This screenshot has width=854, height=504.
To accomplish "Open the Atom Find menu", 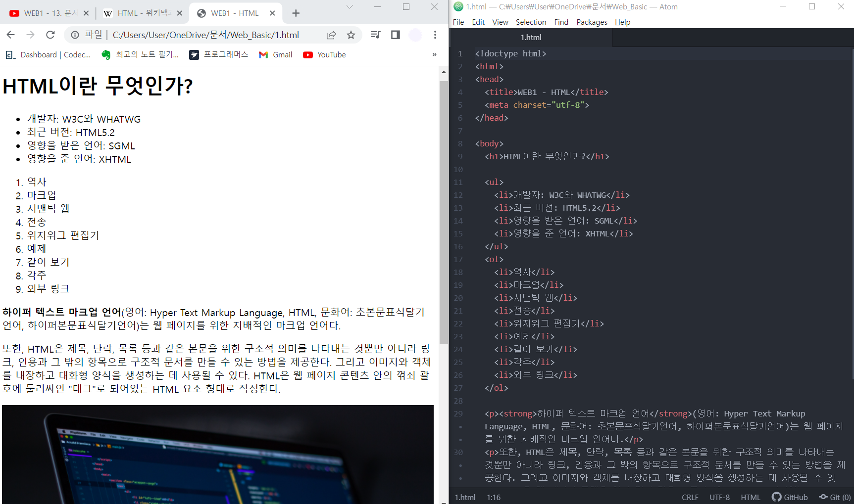I will coord(561,22).
